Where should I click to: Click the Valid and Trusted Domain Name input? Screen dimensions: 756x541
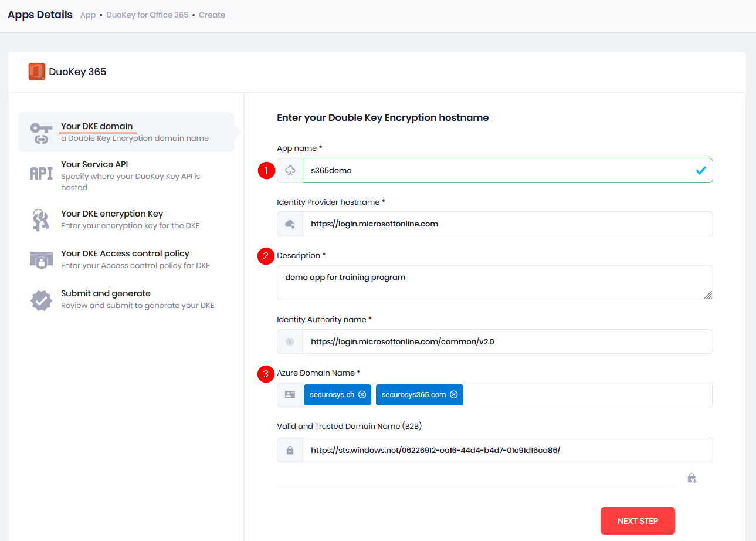coord(508,450)
